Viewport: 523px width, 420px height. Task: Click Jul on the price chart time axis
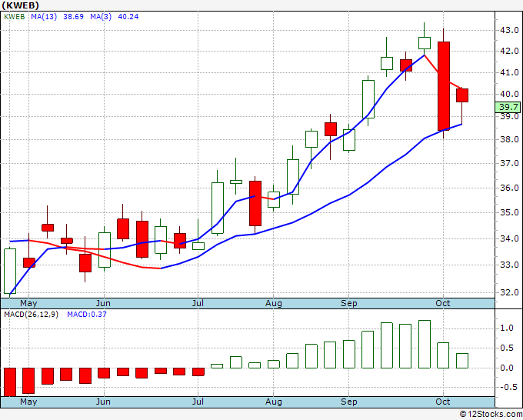click(198, 303)
